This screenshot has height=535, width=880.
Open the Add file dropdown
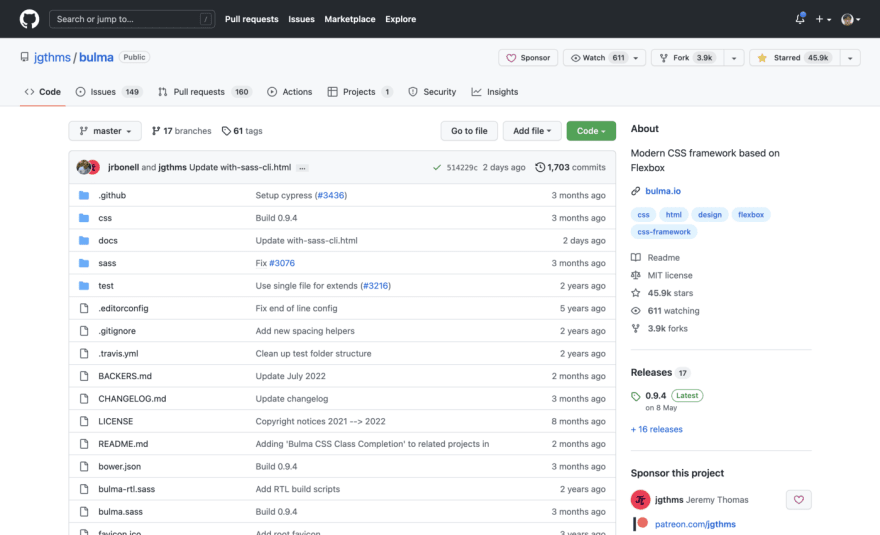click(x=531, y=131)
